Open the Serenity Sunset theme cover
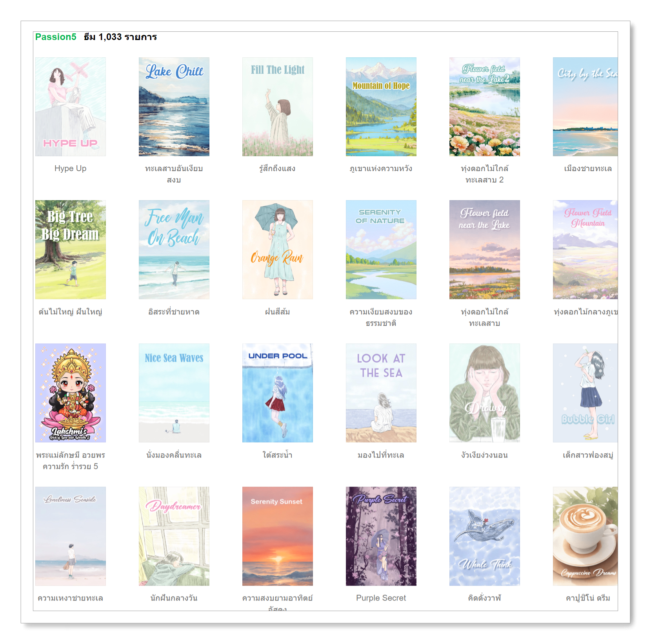 pos(278,536)
